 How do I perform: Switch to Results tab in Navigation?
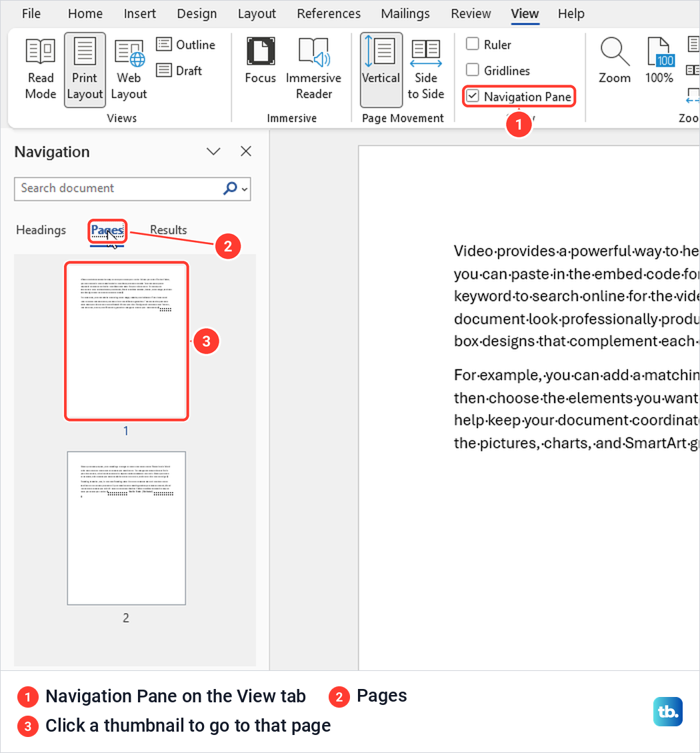point(168,230)
